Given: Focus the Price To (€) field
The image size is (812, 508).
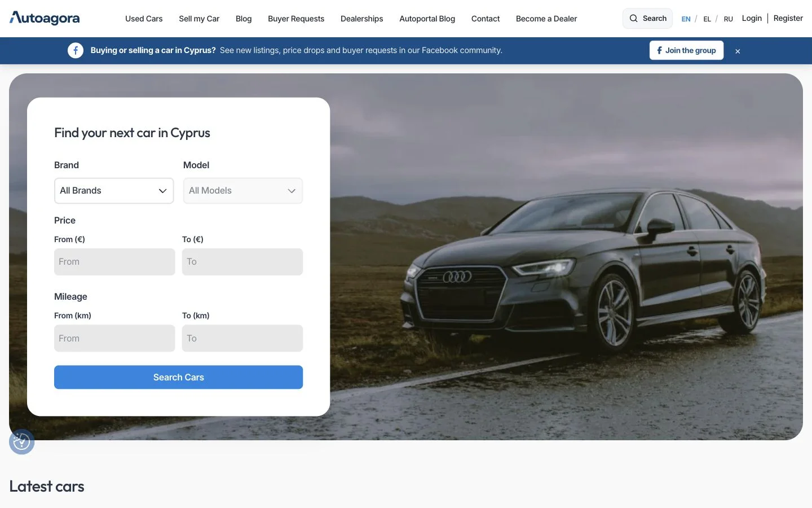Looking at the screenshot, I should tap(242, 262).
